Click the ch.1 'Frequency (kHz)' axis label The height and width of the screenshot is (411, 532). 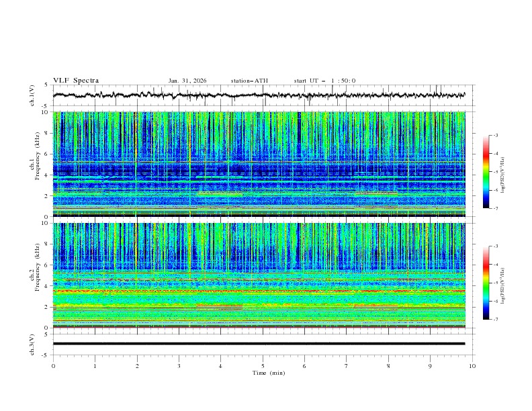[38, 156]
